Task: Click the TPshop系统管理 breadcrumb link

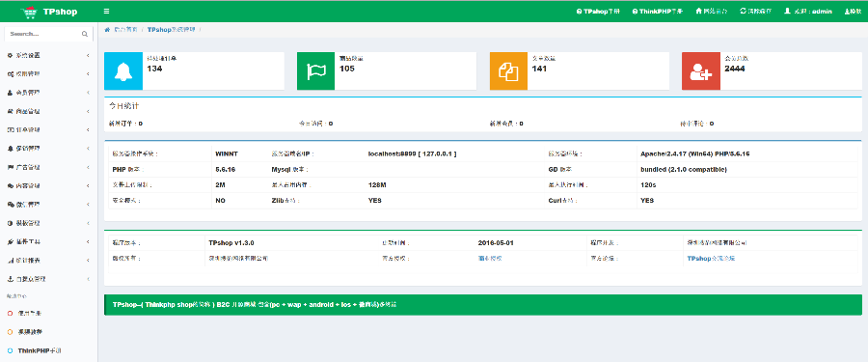Action: pyautogui.click(x=171, y=29)
